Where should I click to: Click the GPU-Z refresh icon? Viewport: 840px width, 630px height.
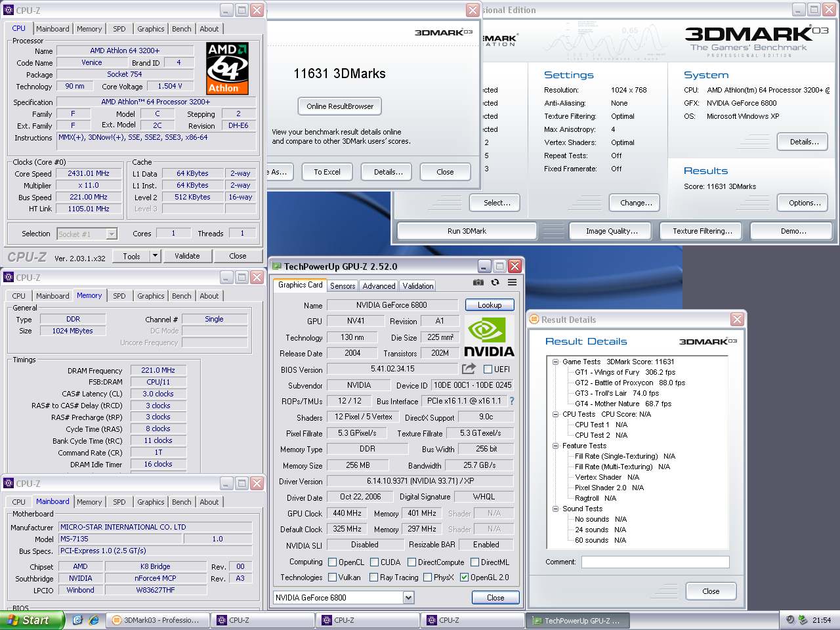point(495,282)
